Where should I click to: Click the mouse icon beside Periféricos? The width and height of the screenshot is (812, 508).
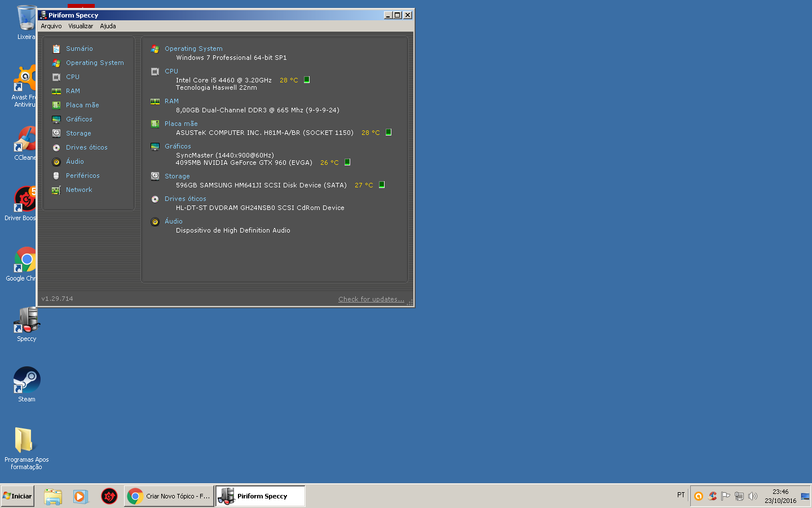[56, 176]
